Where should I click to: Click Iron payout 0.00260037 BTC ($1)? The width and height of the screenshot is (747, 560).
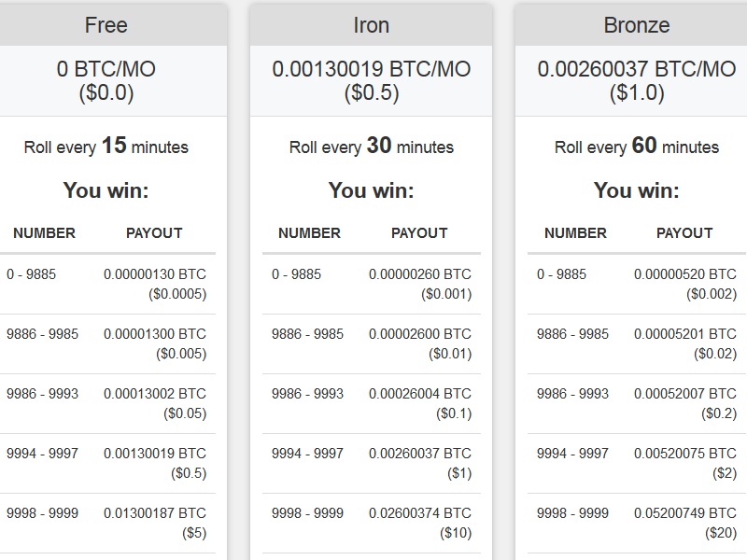click(x=419, y=463)
